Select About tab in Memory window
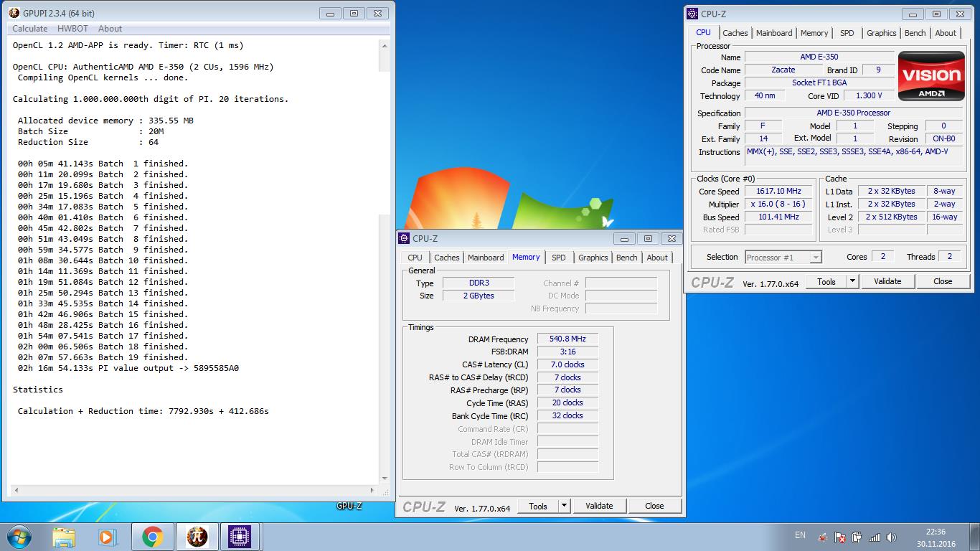Screen dimensions: 980x551 pos(657,258)
